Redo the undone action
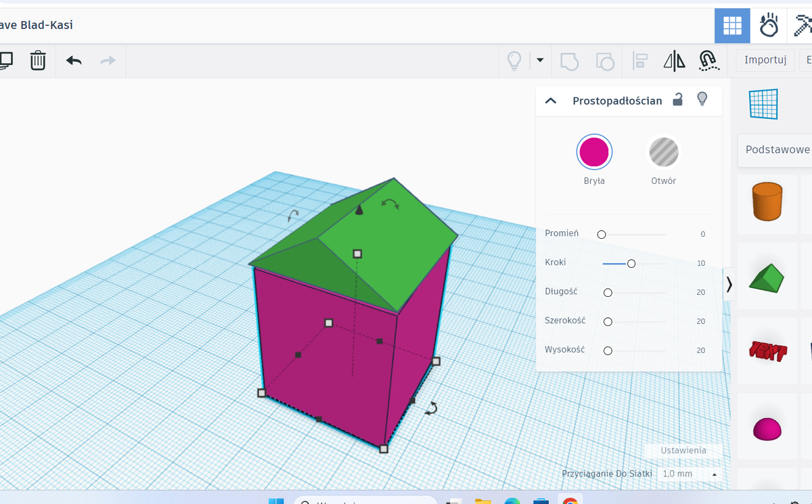The height and width of the screenshot is (504, 812). (x=108, y=61)
